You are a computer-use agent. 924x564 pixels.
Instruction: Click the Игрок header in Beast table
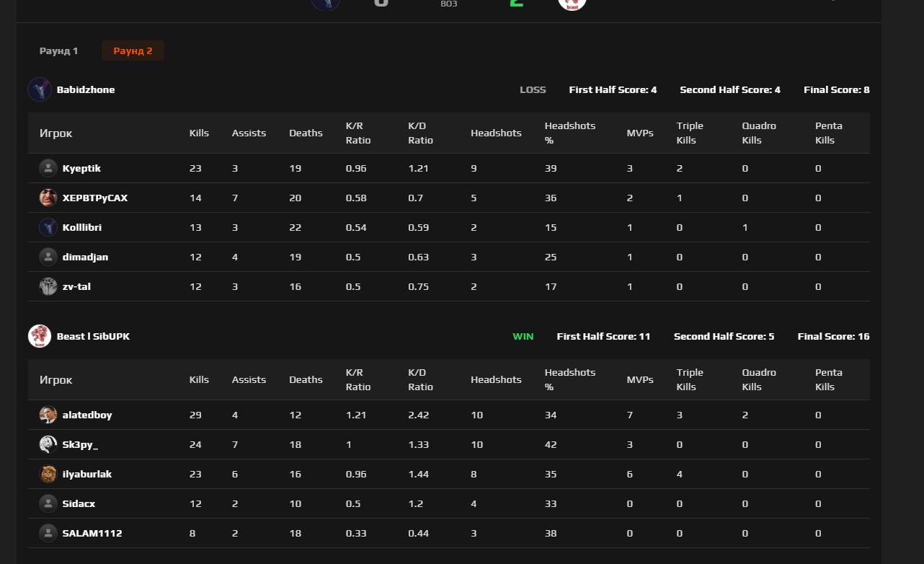click(x=56, y=379)
